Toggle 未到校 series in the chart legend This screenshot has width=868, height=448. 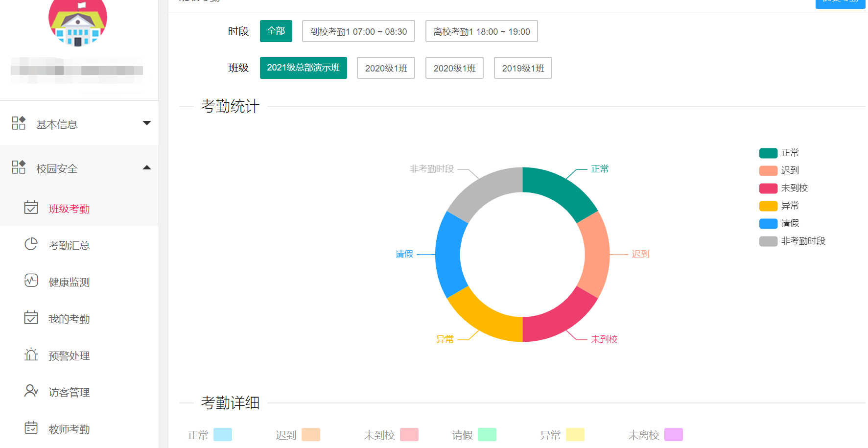pos(783,189)
